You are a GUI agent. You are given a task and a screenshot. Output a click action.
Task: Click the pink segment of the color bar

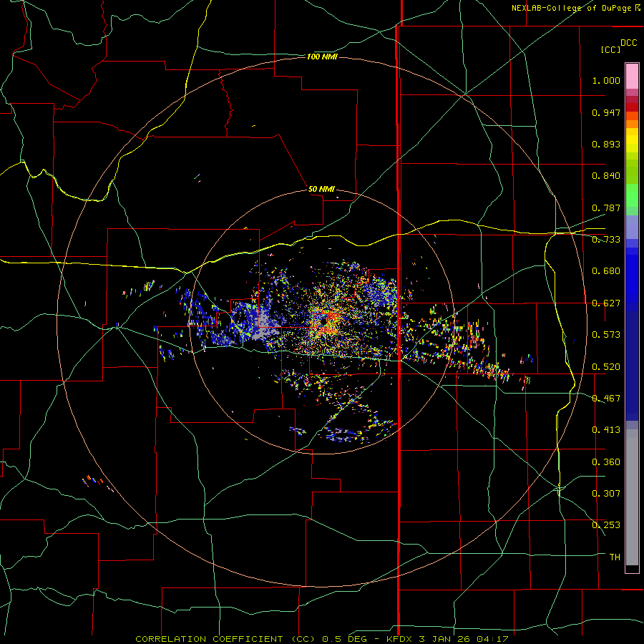pyautogui.click(x=632, y=77)
